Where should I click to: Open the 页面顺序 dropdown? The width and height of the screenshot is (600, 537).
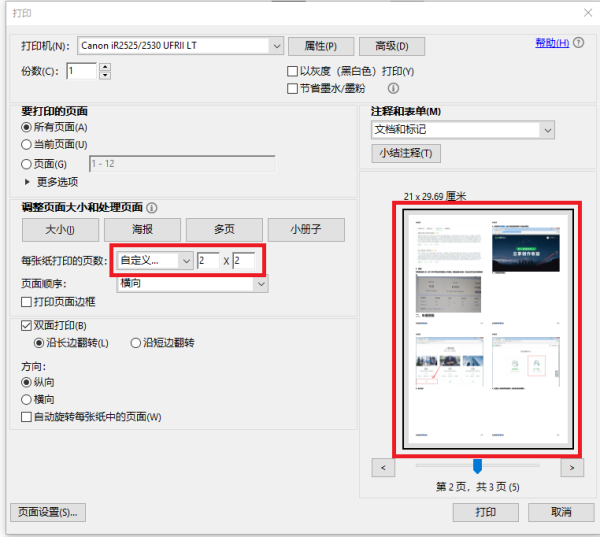[261, 284]
